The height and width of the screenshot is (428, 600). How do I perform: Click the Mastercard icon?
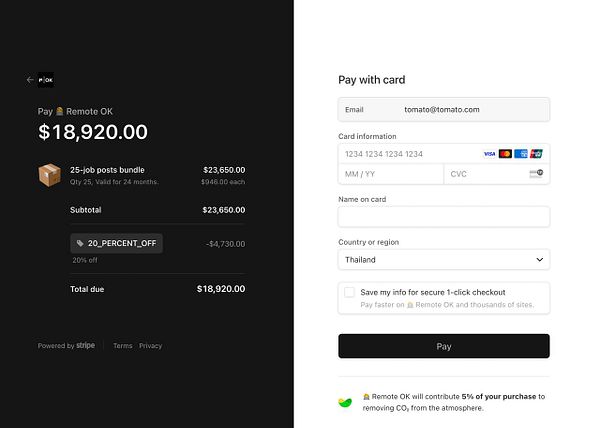pos(505,154)
